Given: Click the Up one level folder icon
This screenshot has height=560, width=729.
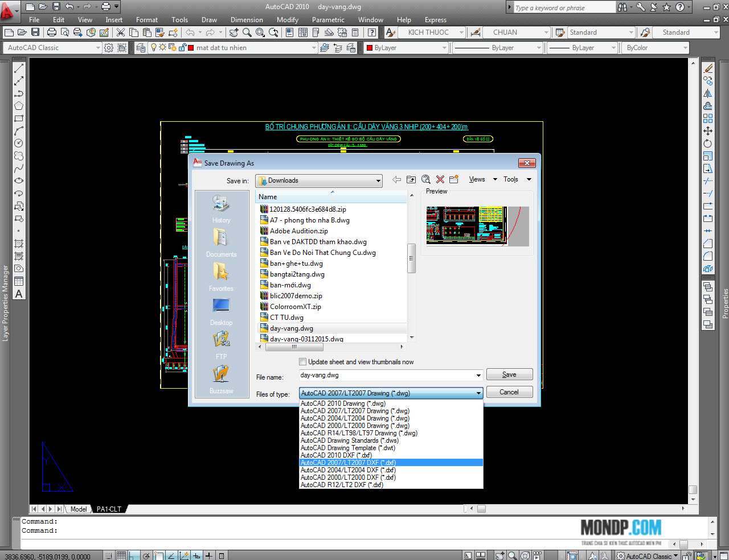Looking at the screenshot, I should (x=411, y=179).
